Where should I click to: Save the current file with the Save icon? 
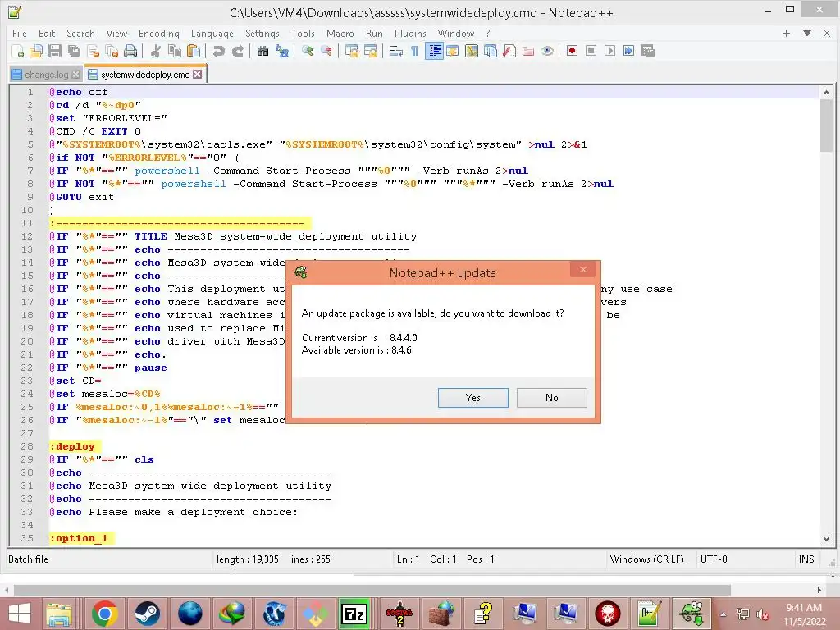pos(55,51)
